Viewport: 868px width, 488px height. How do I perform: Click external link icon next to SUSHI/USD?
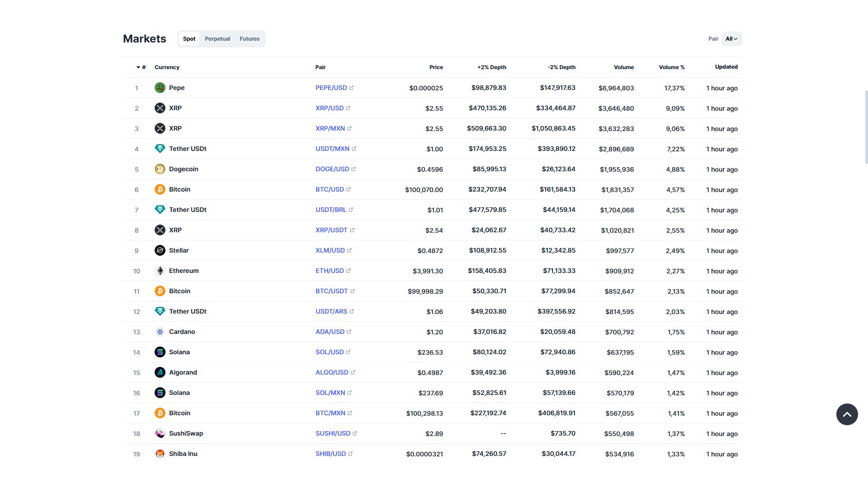(355, 433)
